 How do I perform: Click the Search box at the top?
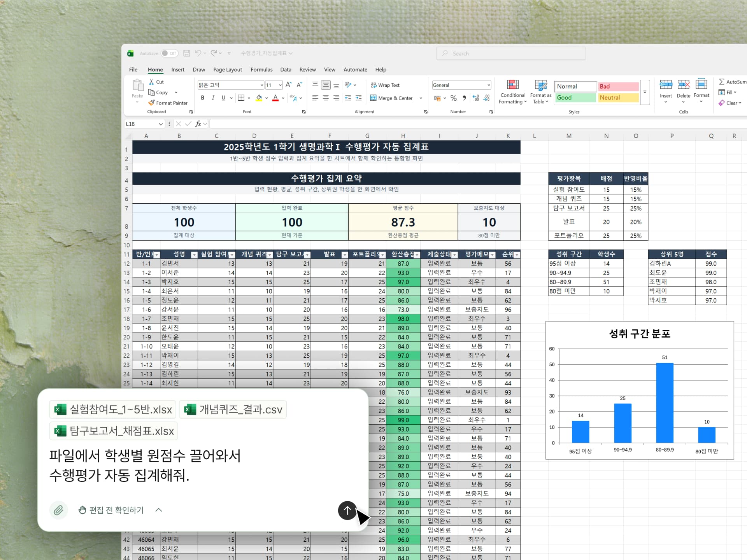click(x=510, y=53)
